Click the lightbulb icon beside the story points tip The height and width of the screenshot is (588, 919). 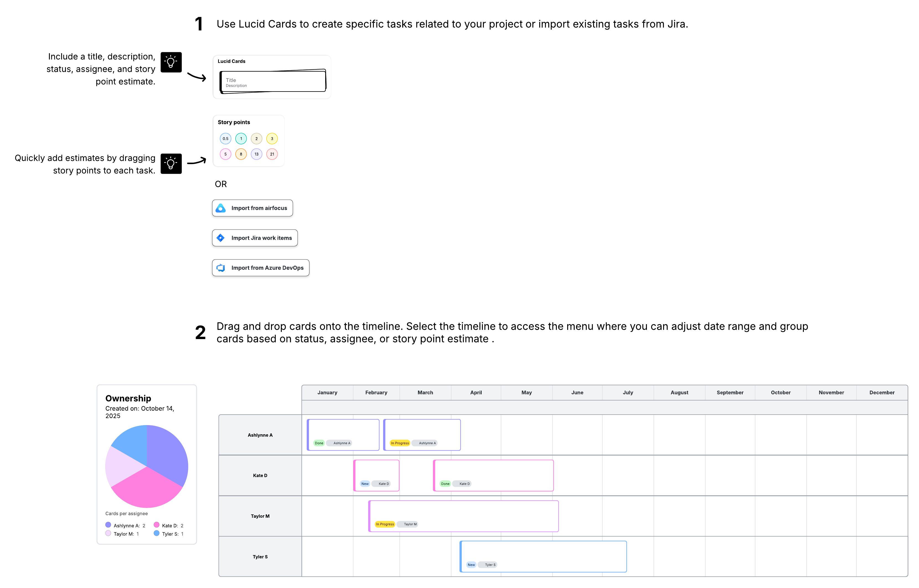[x=171, y=163]
